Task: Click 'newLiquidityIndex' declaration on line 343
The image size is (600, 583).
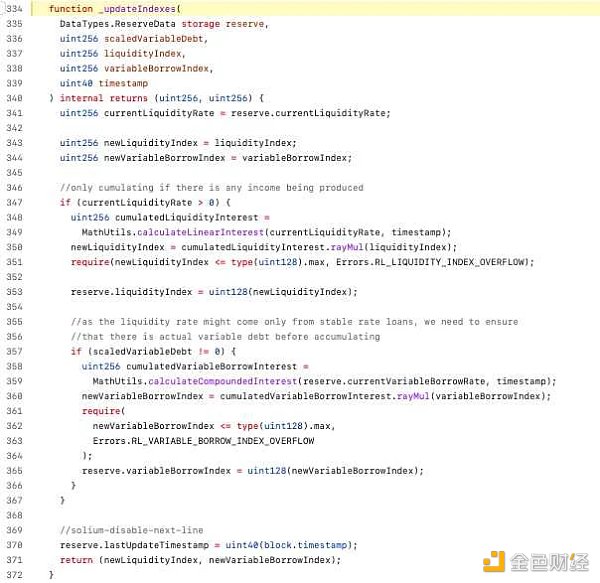Action: 151,143
